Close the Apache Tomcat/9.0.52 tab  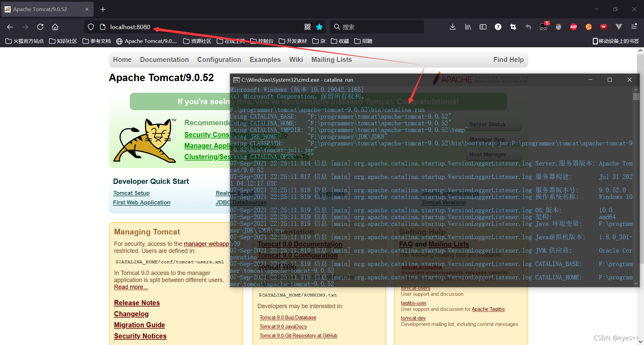point(87,9)
